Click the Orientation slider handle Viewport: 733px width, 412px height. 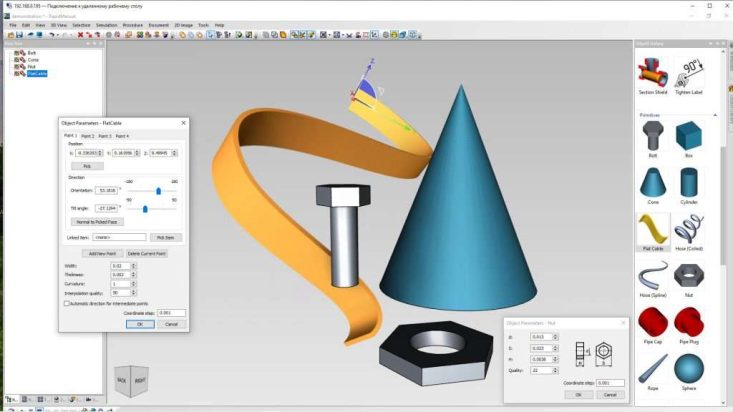[158, 191]
